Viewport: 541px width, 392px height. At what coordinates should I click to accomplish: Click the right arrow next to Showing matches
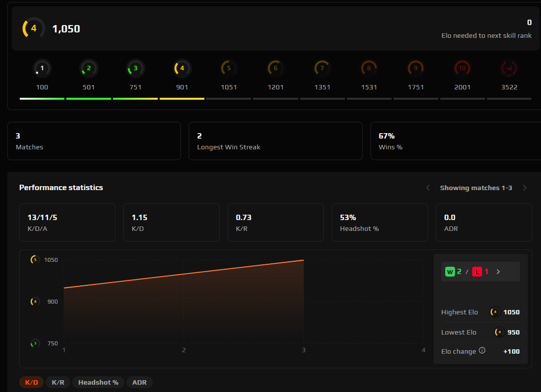525,188
